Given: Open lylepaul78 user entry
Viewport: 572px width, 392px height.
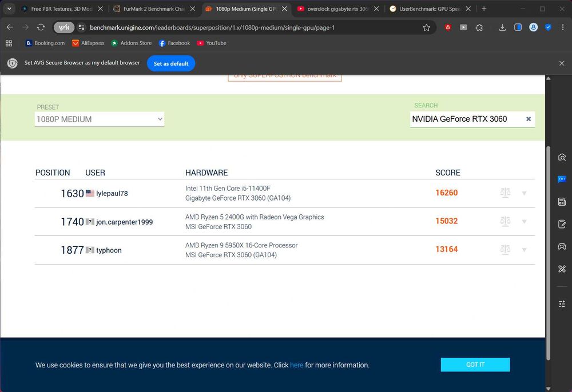Looking at the screenshot, I should pyautogui.click(x=112, y=194).
